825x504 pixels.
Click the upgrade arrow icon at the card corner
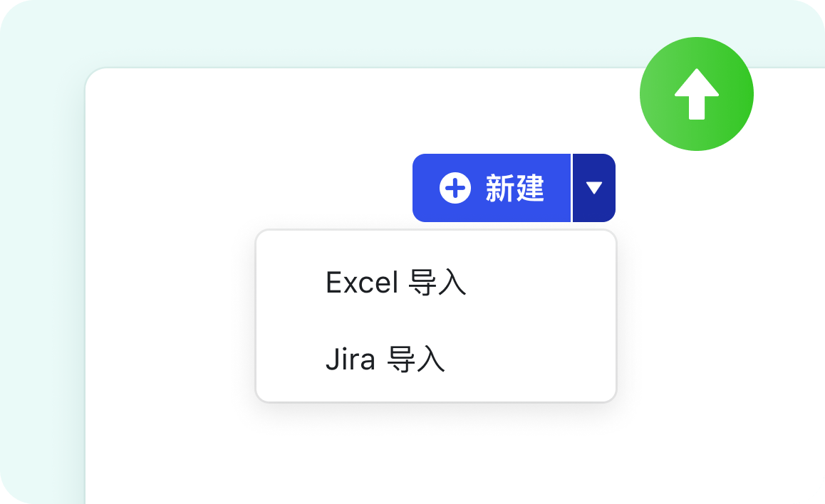[696, 94]
